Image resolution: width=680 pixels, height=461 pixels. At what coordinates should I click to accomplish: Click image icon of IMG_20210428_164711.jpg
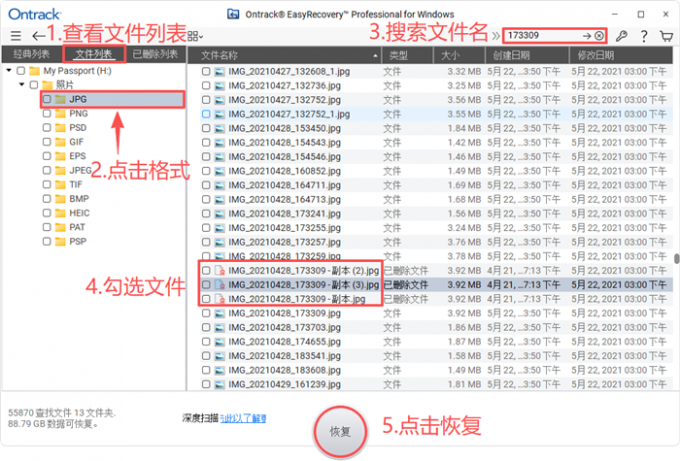(220, 185)
